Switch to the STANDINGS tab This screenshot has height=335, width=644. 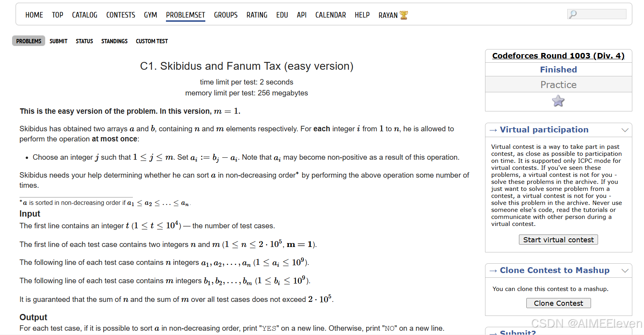click(115, 41)
